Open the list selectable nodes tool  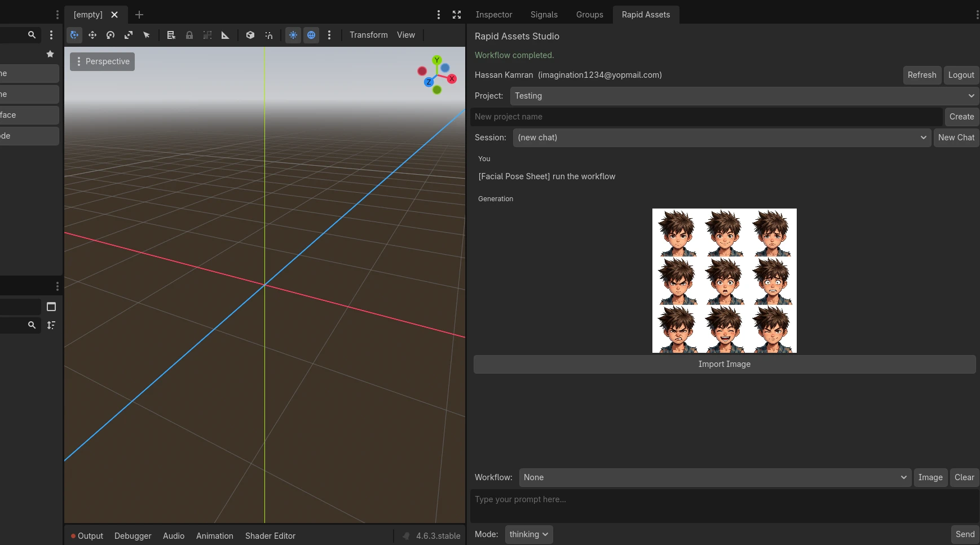(171, 35)
